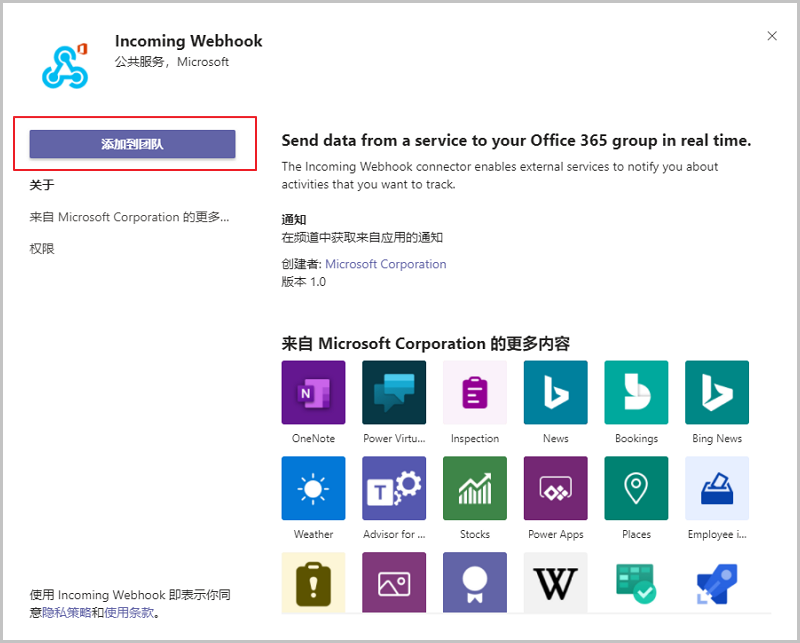Select the Employee Ideas app icon

(x=717, y=489)
